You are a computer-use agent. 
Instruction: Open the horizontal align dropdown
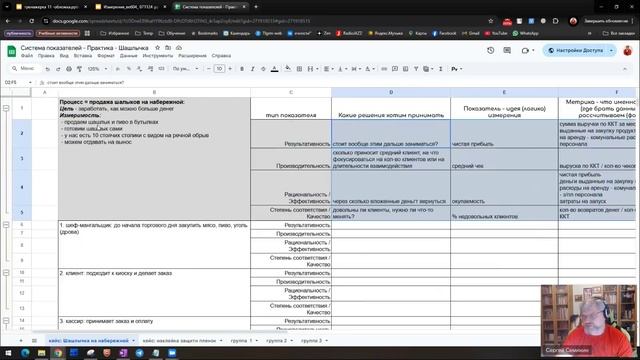click(x=329, y=69)
